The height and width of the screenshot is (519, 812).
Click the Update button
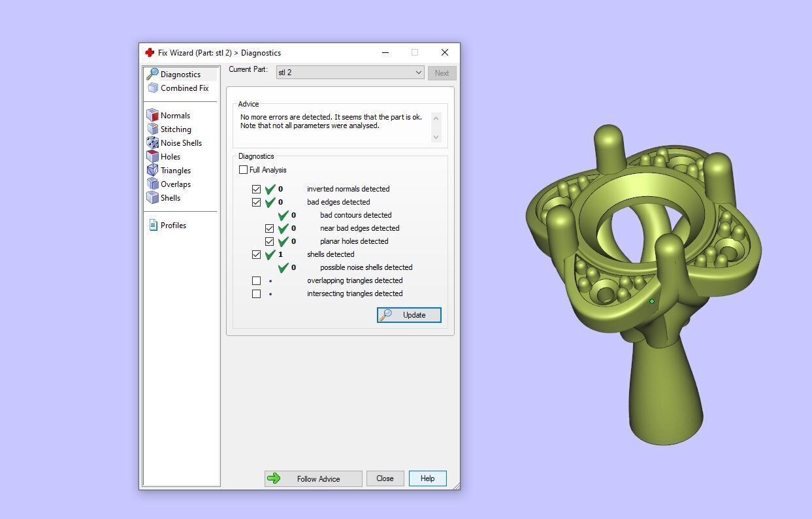pos(409,315)
